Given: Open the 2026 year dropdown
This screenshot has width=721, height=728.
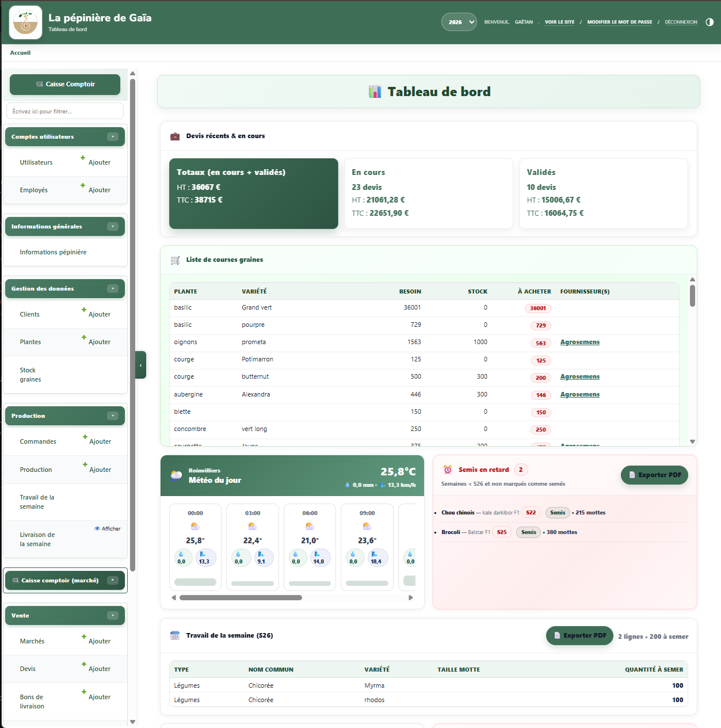Looking at the screenshot, I should [459, 22].
